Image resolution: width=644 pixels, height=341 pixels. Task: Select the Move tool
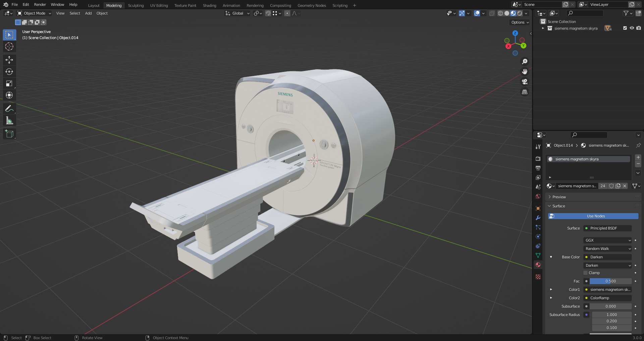pos(9,60)
